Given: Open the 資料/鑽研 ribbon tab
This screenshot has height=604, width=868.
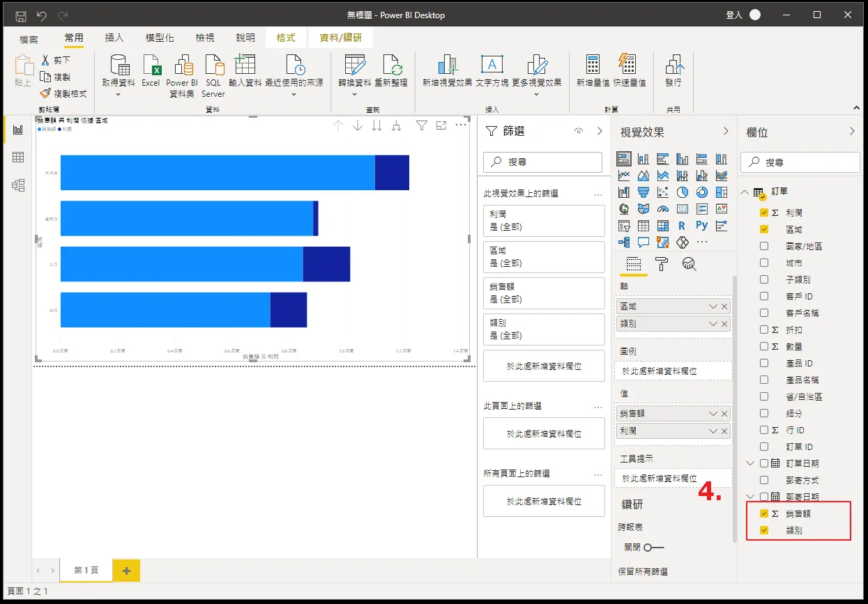Looking at the screenshot, I should pos(341,38).
